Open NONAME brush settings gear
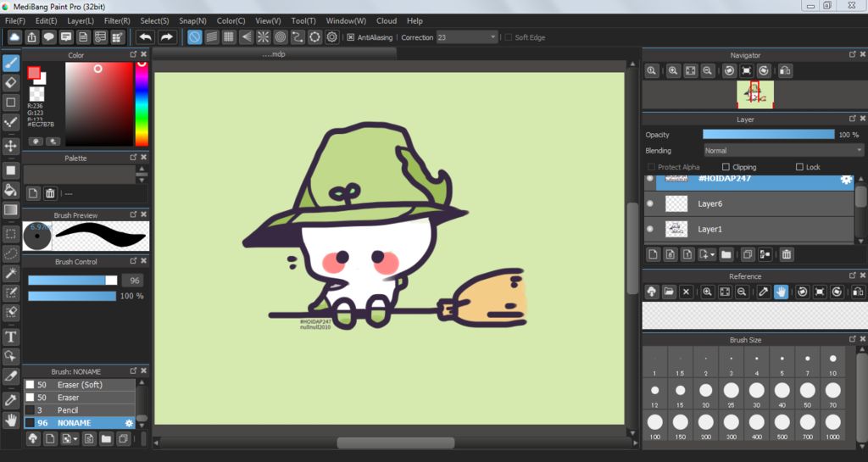 point(129,423)
